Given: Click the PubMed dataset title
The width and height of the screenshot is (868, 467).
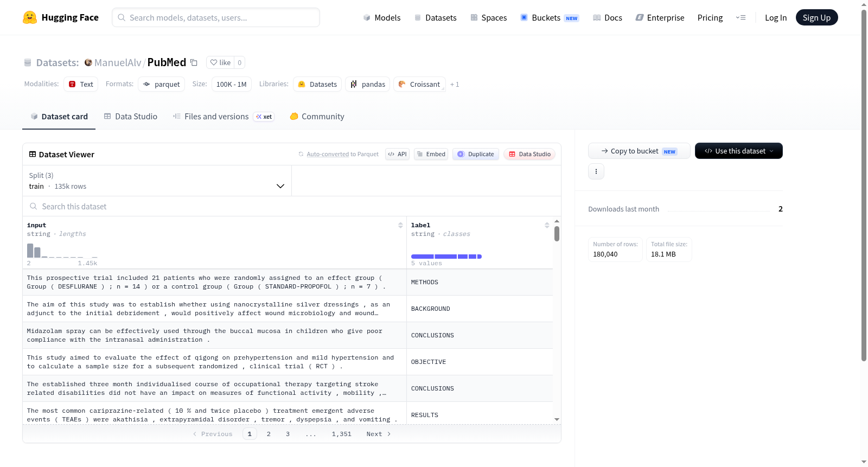Looking at the screenshot, I should (167, 62).
